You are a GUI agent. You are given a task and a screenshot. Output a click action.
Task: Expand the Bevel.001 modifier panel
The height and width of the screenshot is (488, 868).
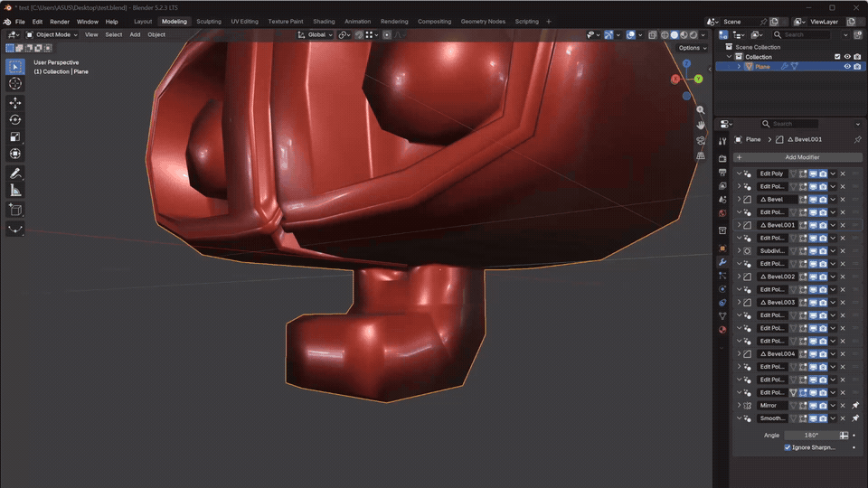click(739, 225)
